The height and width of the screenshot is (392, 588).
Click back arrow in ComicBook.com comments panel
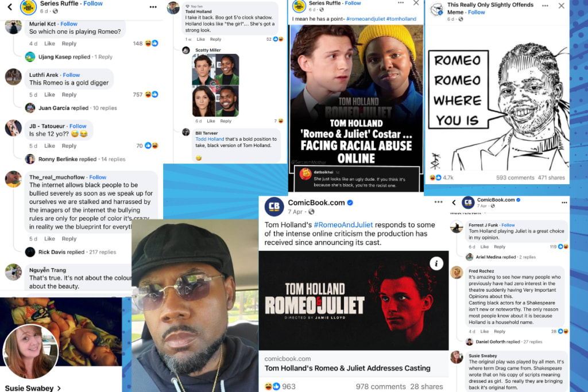pyautogui.click(x=454, y=203)
